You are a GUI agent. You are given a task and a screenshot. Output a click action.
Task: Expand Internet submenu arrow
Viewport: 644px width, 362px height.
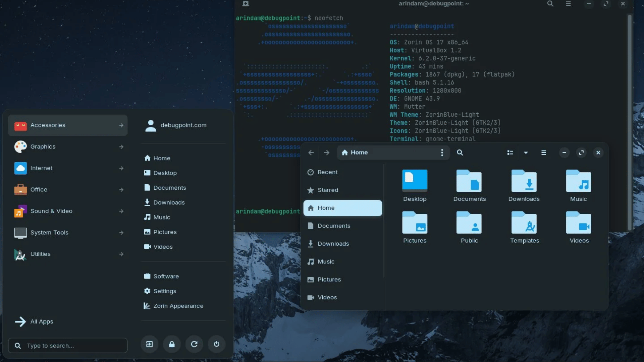pos(121,168)
